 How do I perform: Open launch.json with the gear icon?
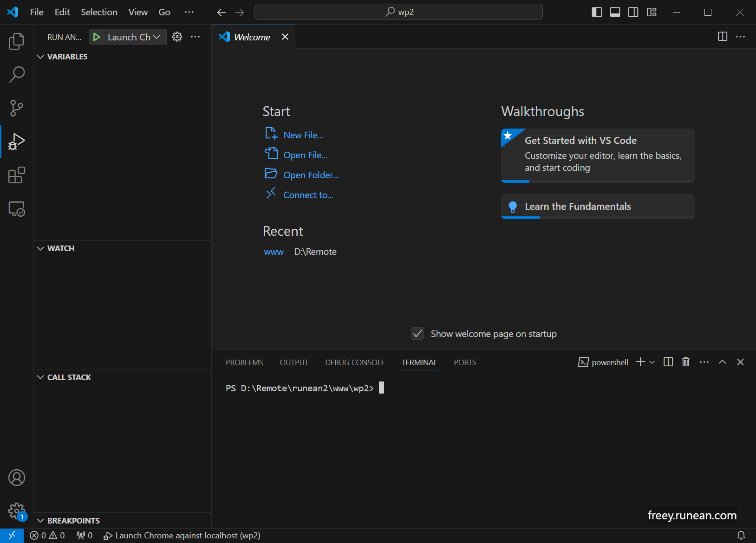point(177,37)
